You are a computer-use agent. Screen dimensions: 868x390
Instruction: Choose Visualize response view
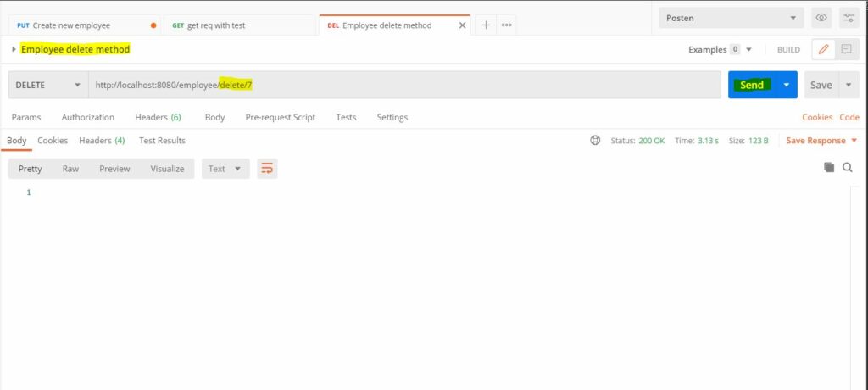167,169
